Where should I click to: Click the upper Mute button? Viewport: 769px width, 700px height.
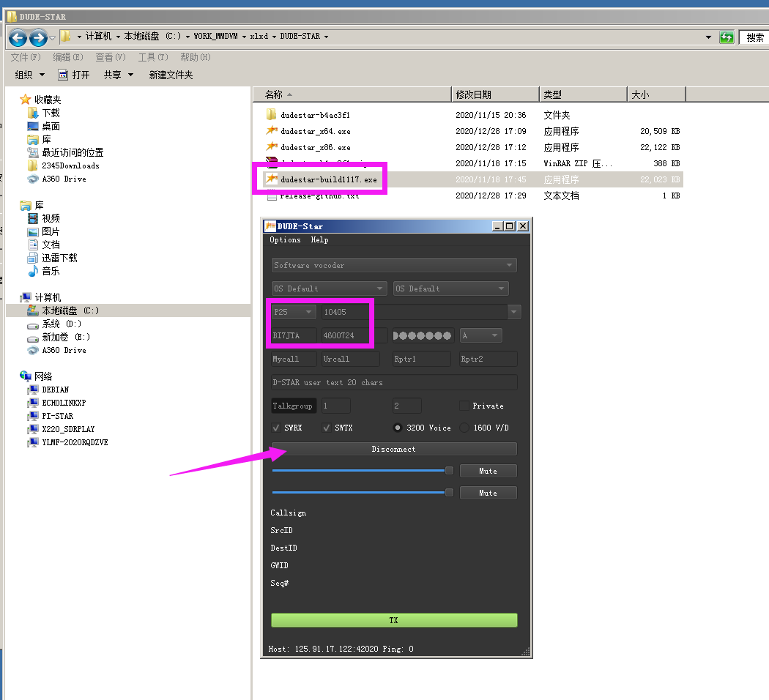point(488,471)
